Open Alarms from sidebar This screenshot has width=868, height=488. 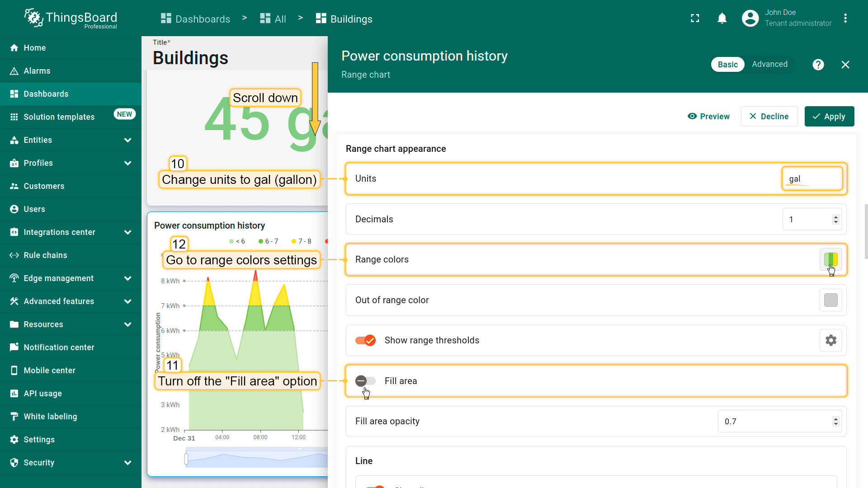click(37, 71)
